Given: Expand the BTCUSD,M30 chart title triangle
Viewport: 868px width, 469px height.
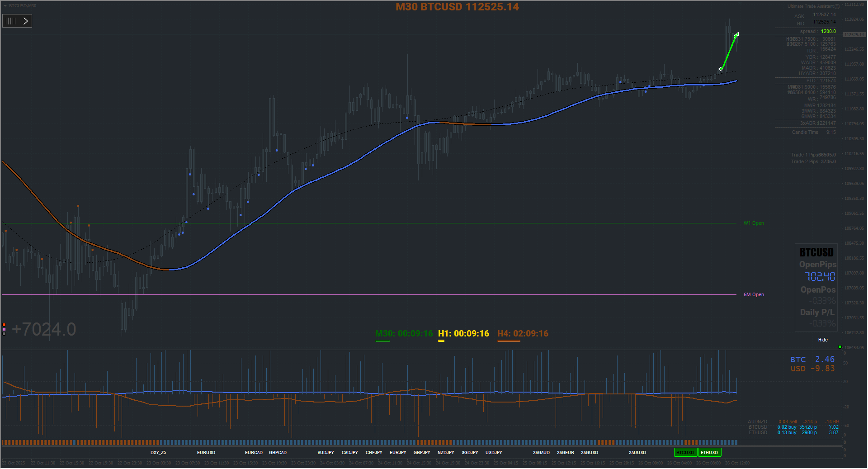Looking at the screenshot, I should coord(5,6).
